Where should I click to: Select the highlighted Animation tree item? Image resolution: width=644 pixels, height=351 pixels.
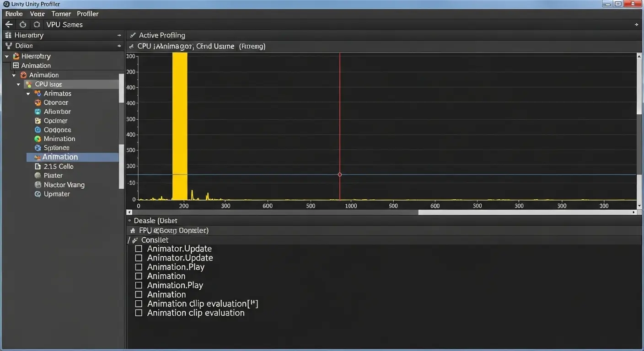click(x=60, y=157)
